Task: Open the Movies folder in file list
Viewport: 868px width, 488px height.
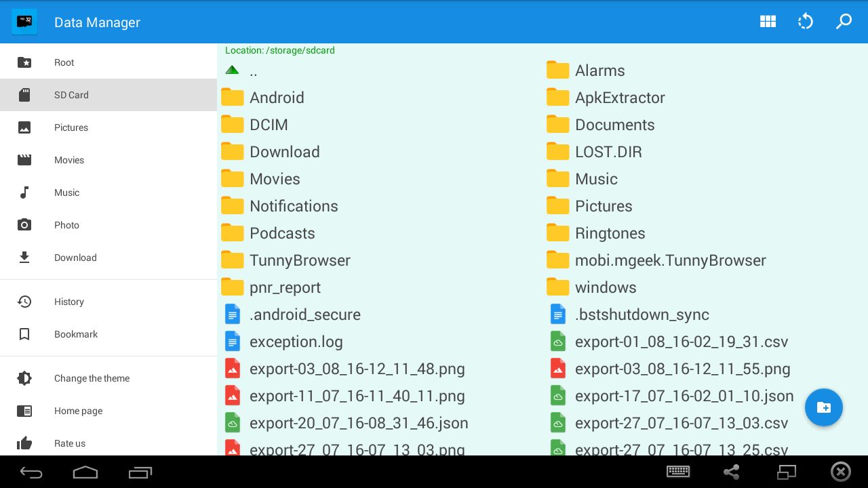Action: [x=380, y=179]
